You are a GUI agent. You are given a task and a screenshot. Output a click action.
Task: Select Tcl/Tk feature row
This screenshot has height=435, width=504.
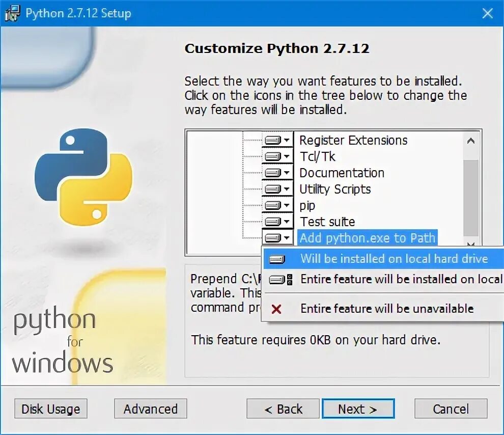coord(317,156)
